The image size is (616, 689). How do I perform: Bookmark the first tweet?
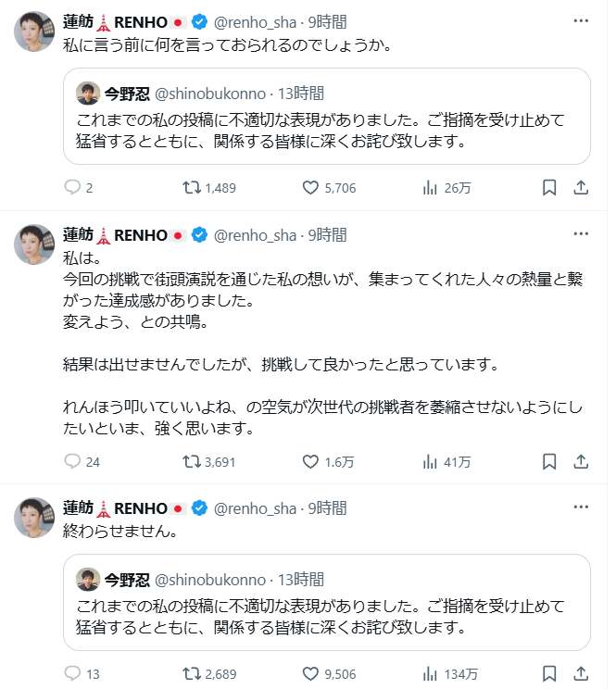tap(548, 187)
